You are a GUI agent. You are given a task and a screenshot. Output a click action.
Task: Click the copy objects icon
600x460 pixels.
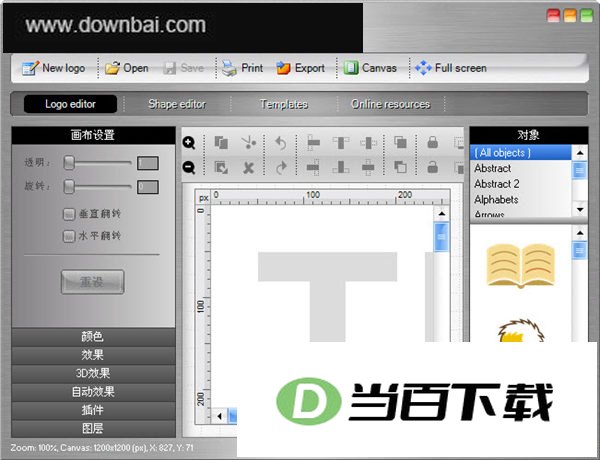[221, 143]
